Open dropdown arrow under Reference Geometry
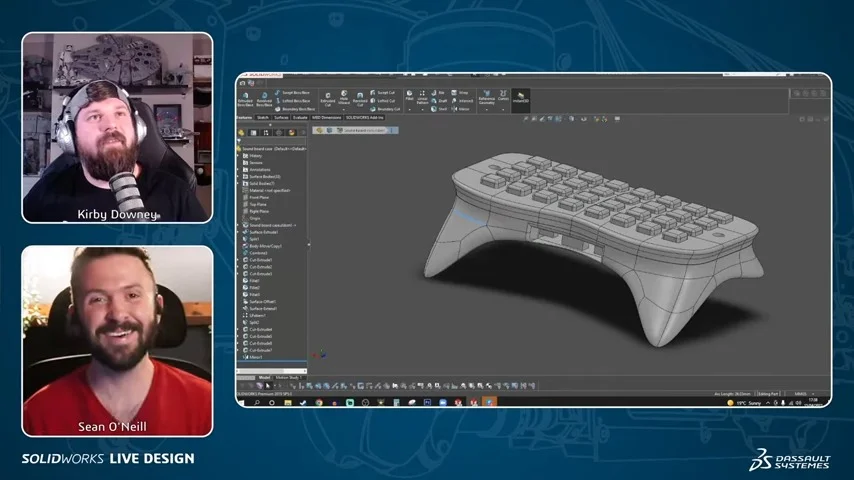854x480 pixels. [x=487, y=110]
